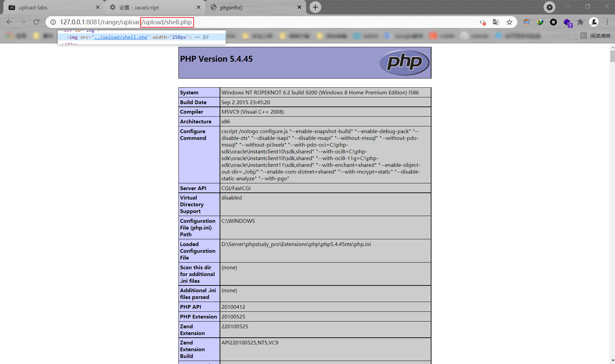The image size is (615, 364).
Task: Click the Build Date label
Action: (193, 102)
